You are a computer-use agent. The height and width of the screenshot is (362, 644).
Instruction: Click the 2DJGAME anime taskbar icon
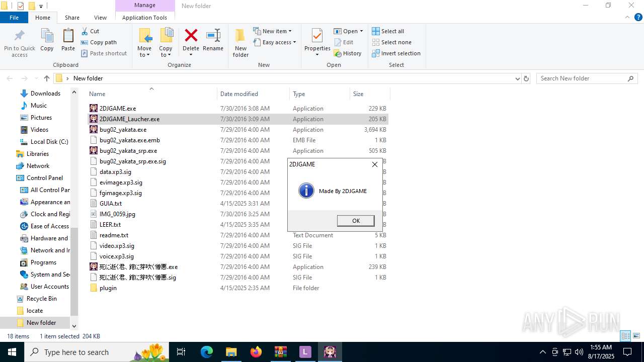pos(330,352)
